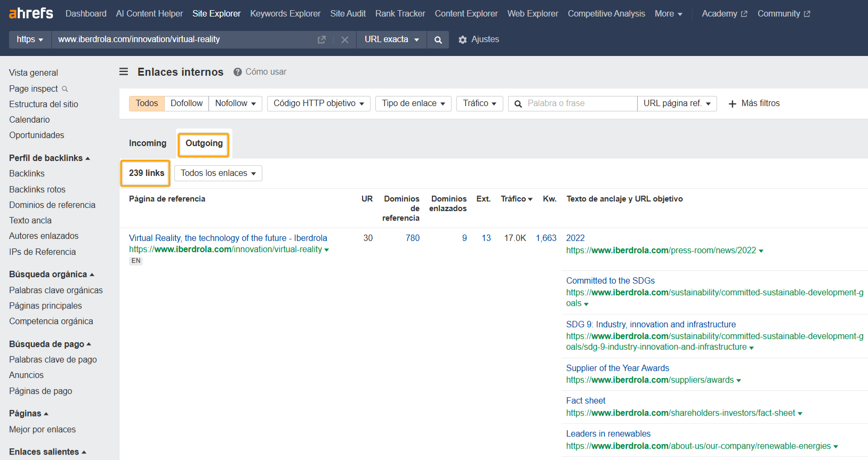Open Todos los enlaces dropdown
This screenshot has width=868, height=460.
(218, 173)
